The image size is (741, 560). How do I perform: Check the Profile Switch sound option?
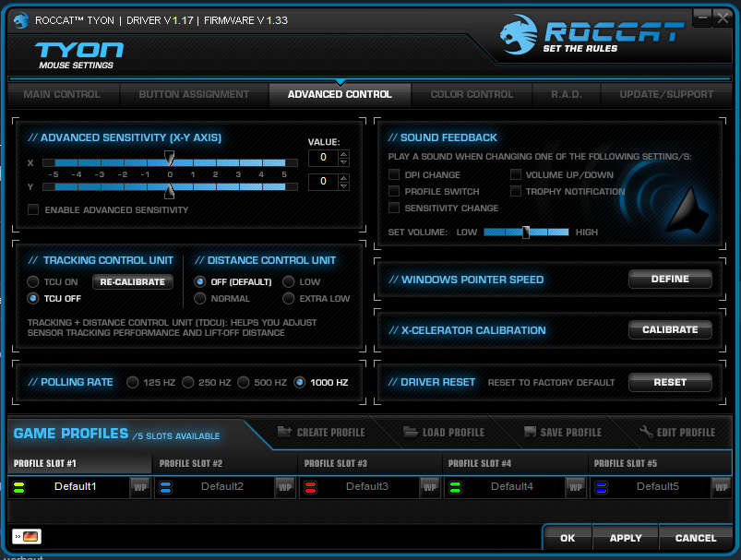(394, 191)
